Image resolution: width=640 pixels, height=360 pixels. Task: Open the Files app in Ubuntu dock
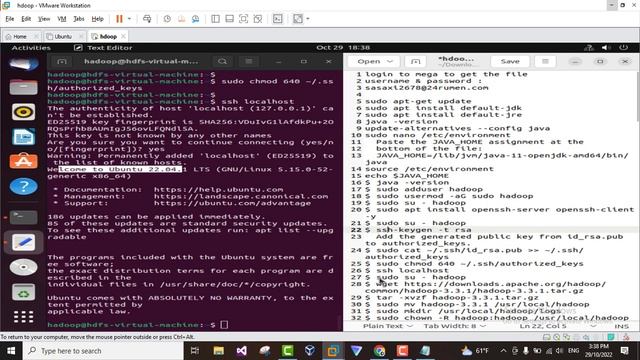pyautogui.click(x=23, y=87)
